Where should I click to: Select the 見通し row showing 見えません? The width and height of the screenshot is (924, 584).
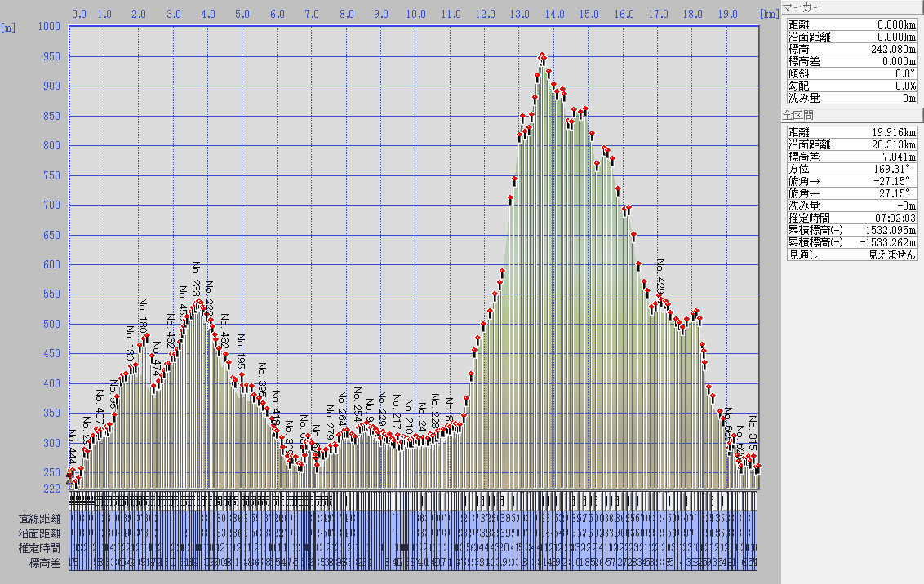(852, 254)
